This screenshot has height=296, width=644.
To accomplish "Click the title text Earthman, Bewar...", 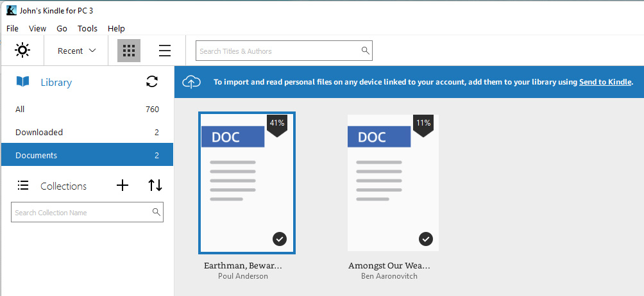I will coord(243,266).
